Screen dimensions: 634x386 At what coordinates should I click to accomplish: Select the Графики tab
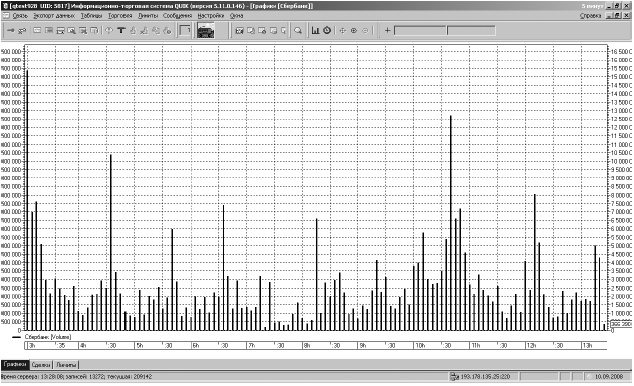pyautogui.click(x=15, y=365)
